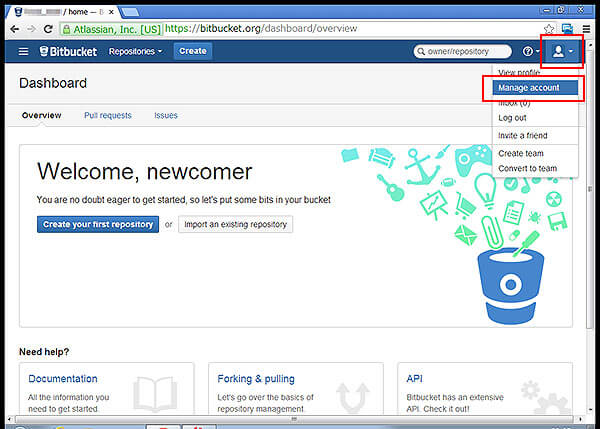Select Invite a friend menu entry

tap(523, 135)
